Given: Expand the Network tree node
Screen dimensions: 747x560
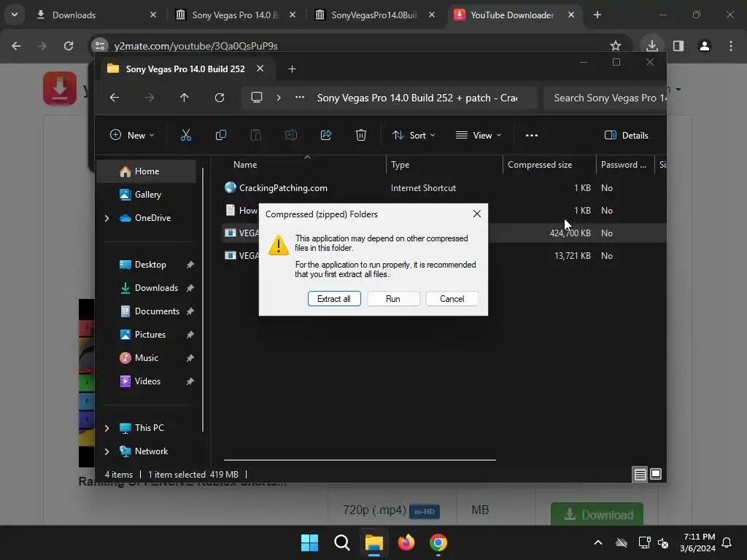Looking at the screenshot, I should pos(107,451).
